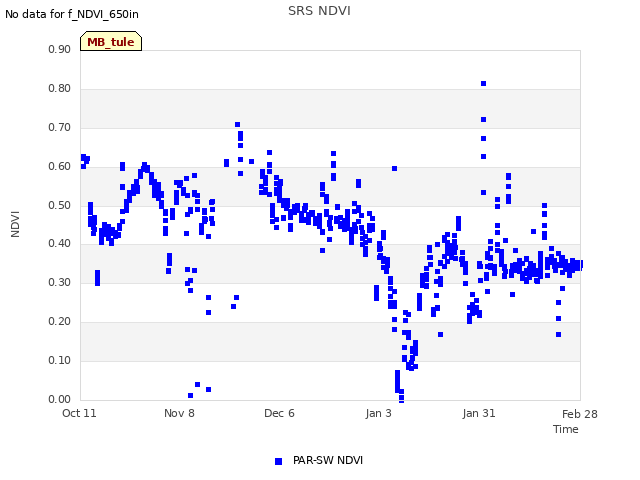Image resolution: width=640 pixels, height=480 pixels.
Task: Click the MB_tule site label tag
Action: click(x=111, y=41)
